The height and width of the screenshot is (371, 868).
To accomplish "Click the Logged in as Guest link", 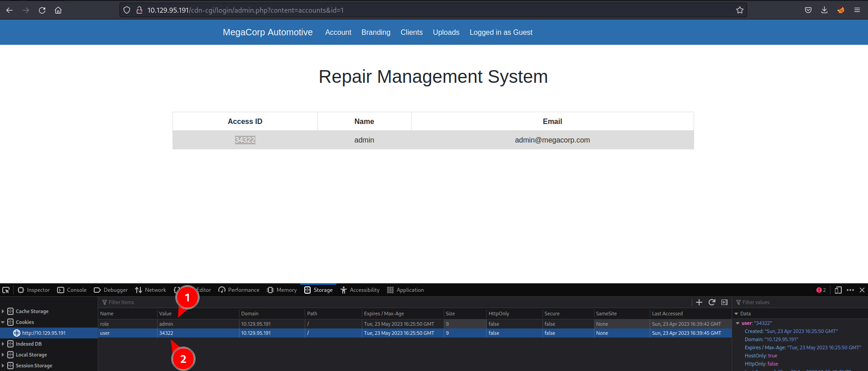I will click(x=501, y=32).
